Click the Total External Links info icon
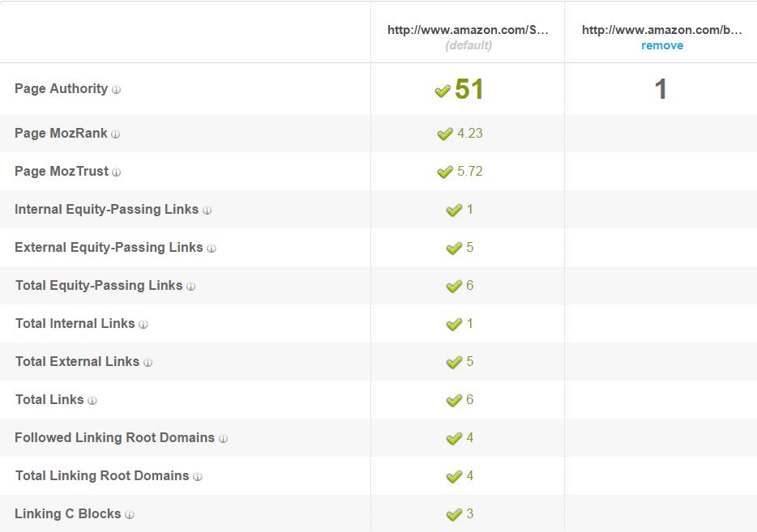The height and width of the screenshot is (532, 757). click(148, 362)
